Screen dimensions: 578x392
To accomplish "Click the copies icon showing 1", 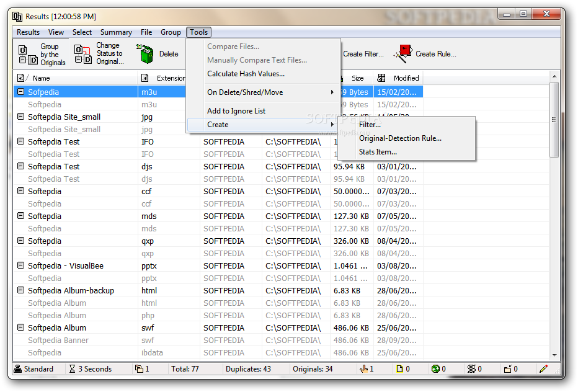I will click(139, 369).
